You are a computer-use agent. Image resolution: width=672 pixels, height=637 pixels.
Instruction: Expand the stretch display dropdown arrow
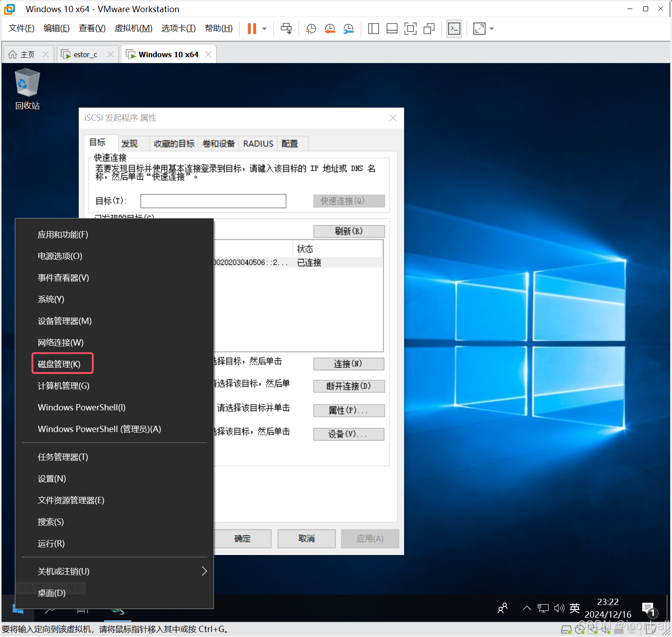click(x=492, y=29)
